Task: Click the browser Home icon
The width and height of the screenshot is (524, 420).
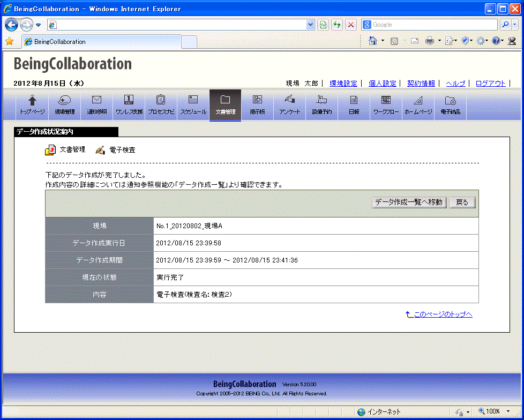Action: tap(372, 41)
